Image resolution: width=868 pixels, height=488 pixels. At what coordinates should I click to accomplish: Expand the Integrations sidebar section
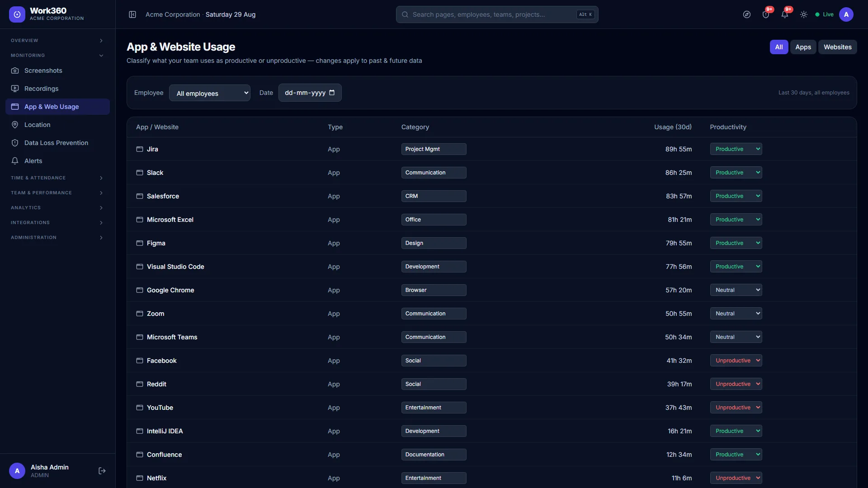57,223
